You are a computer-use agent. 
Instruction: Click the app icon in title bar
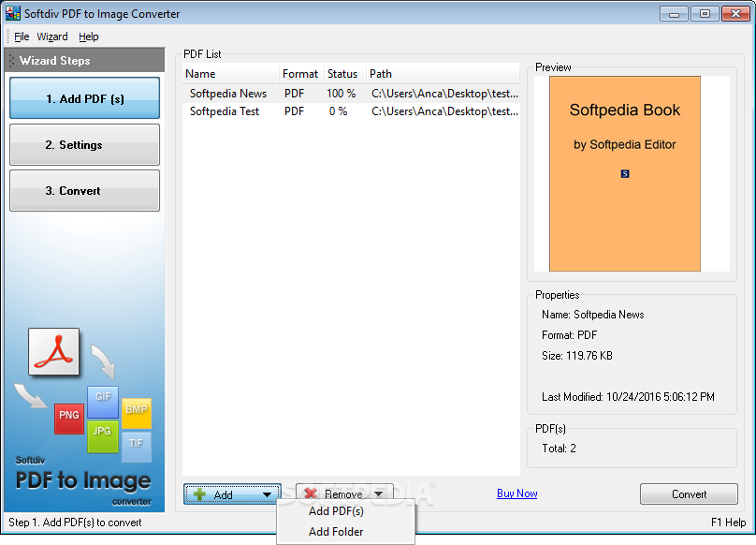(x=13, y=13)
